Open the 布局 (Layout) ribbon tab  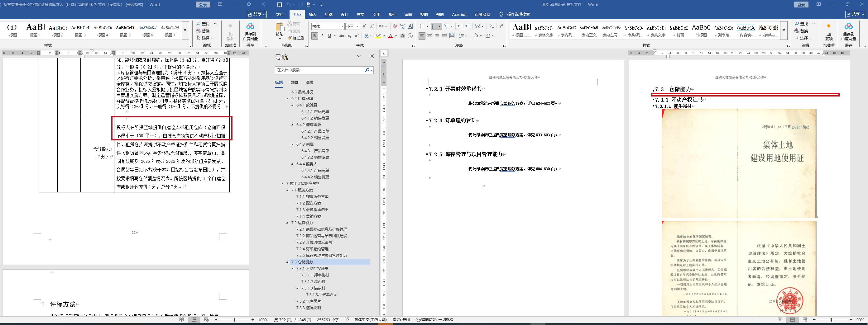tap(361, 14)
